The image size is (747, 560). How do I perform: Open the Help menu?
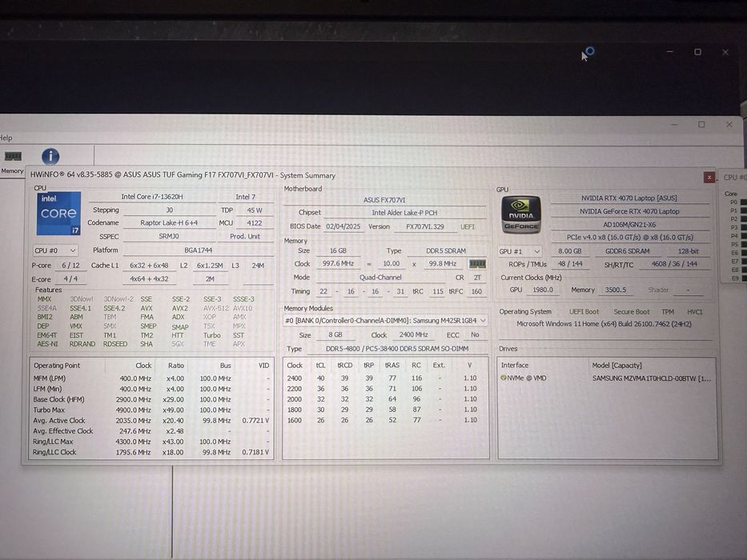point(6,138)
